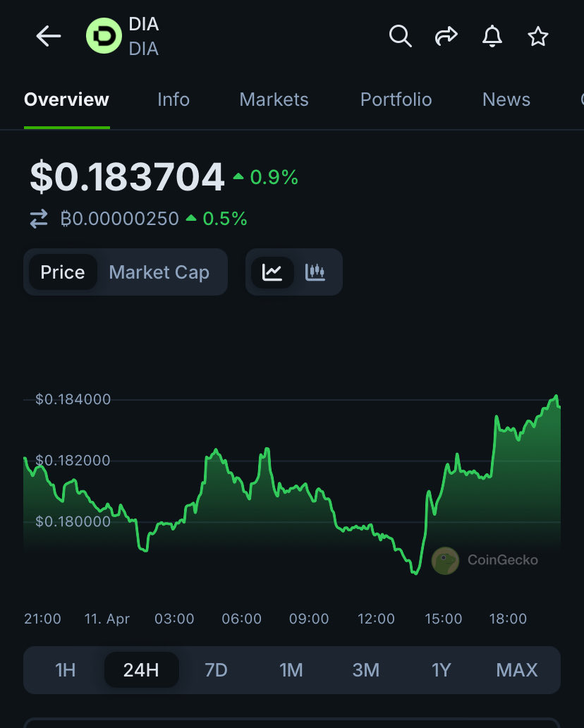Open the News tab

(x=506, y=99)
